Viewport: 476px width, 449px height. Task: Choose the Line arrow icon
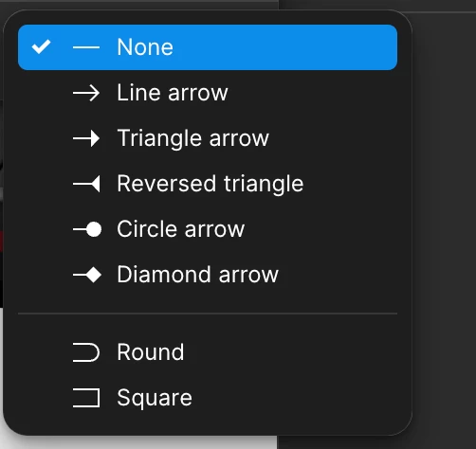(86, 93)
